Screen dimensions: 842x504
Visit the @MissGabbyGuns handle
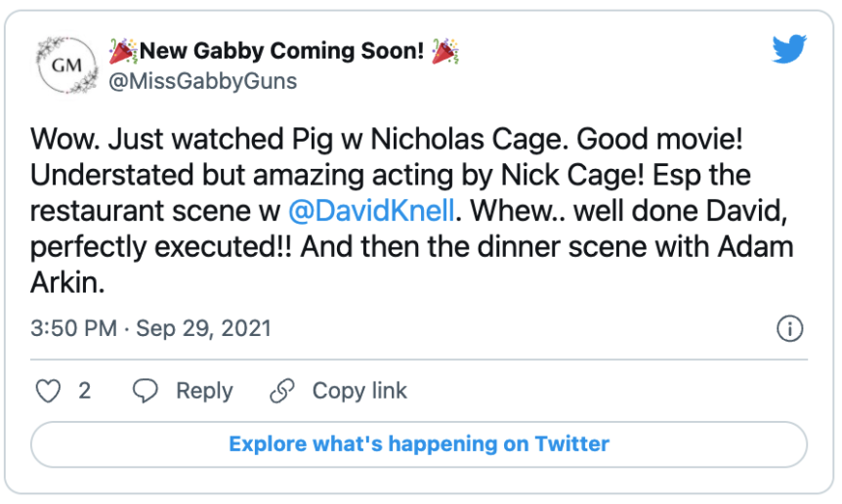click(x=203, y=82)
